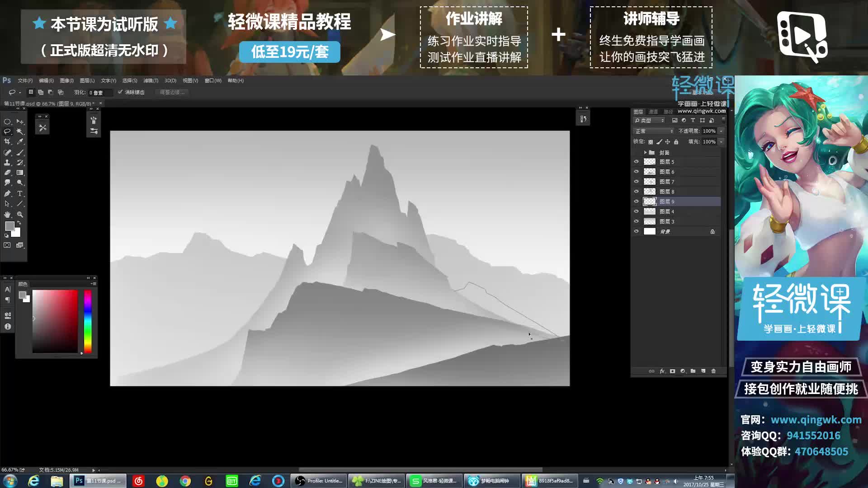Open the Lasso tool preset picker arrow
This screenshot has width=868, height=488.
tap(20, 93)
